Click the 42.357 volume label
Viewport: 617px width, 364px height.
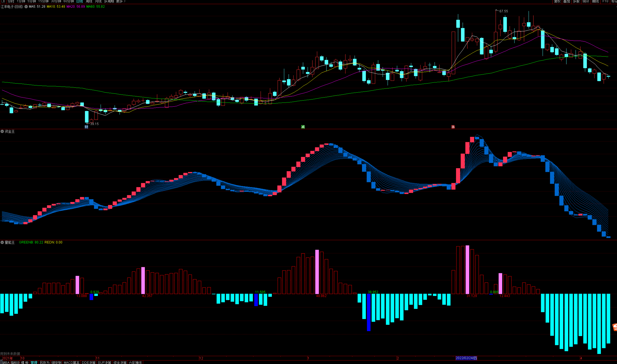(147, 296)
